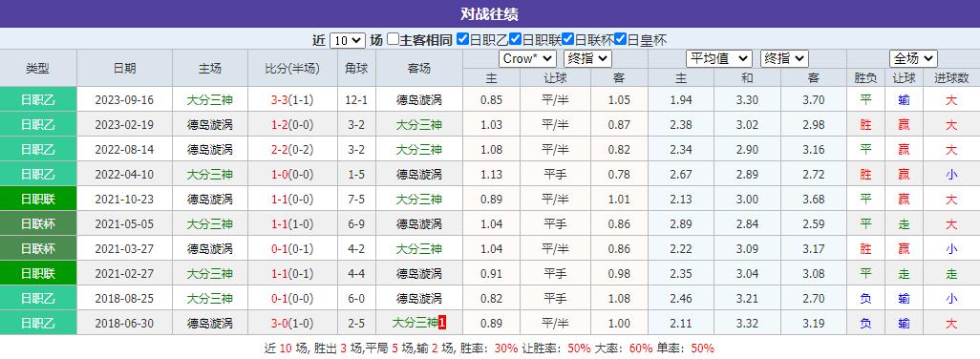The height and width of the screenshot is (359, 980).
Task: Click the 日联杯 tag in 2021-05-05 row
Action: [38, 224]
